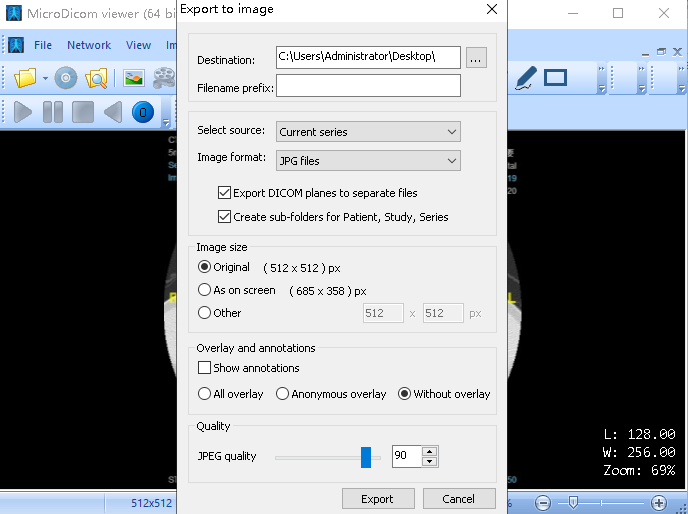Close the inner document window

point(677,52)
